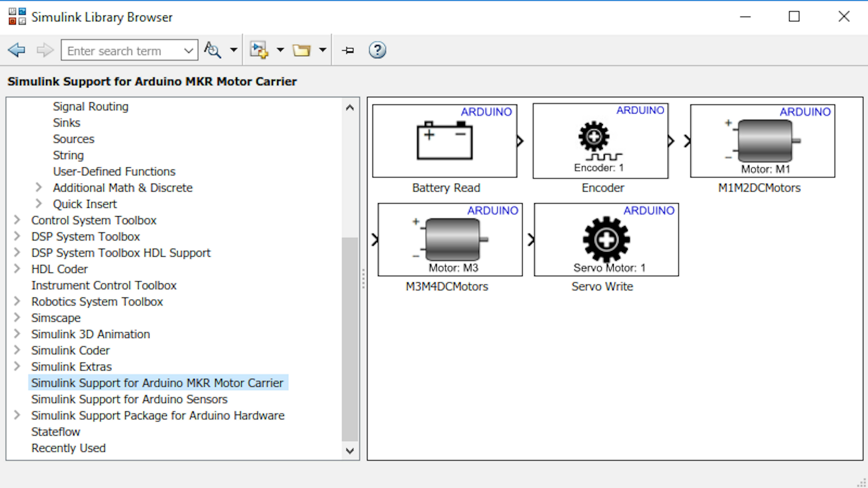Select Simscape label
Image resolution: width=868 pixels, height=488 pixels.
pos(56,318)
